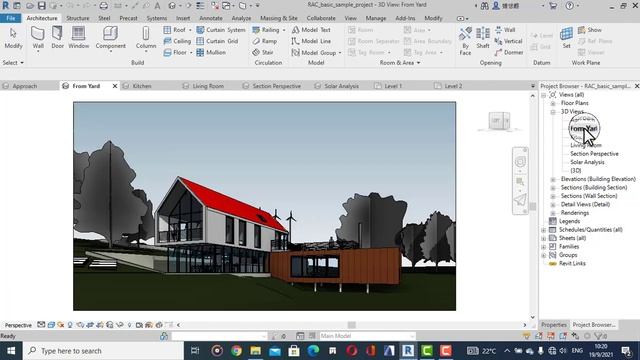Select the Dormer opening tool
This screenshot has width=640, height=360.
(x=509, y=53)
